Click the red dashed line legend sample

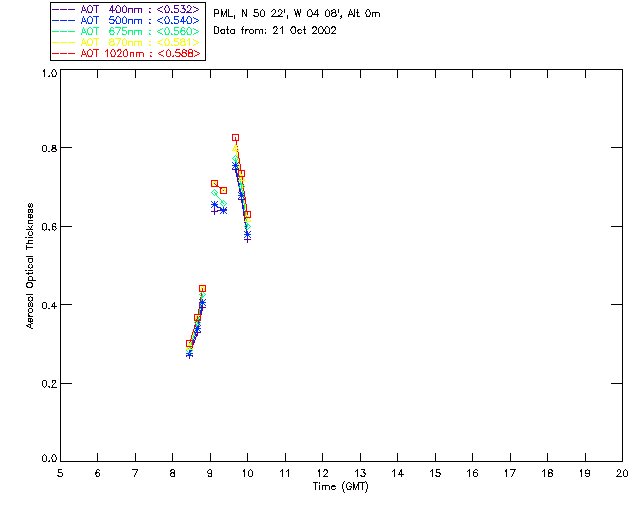click(x=64, y=53)
